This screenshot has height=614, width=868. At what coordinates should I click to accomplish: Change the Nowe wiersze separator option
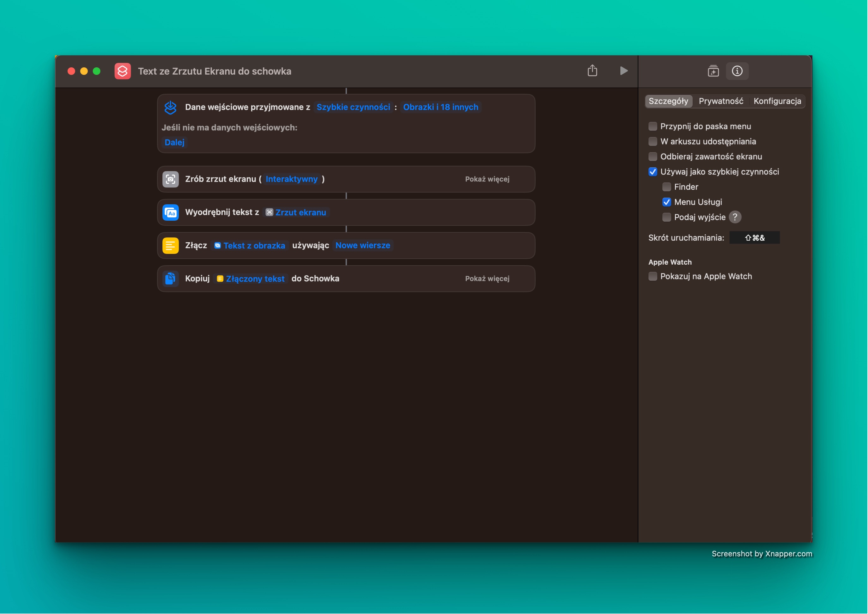(x=362, y=245)
